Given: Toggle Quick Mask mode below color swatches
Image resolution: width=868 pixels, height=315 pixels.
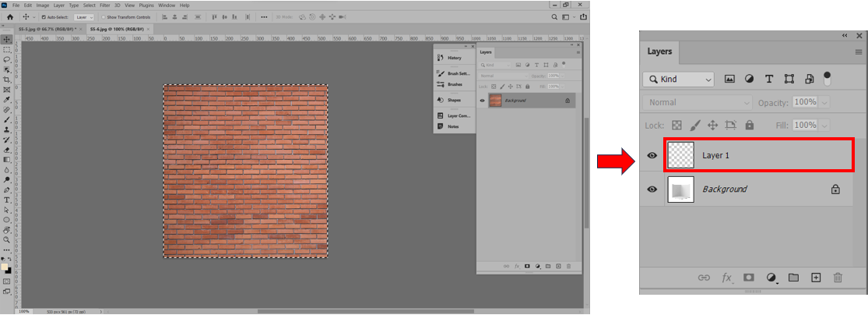Looking at the screenshot, I should coord(7,281).
